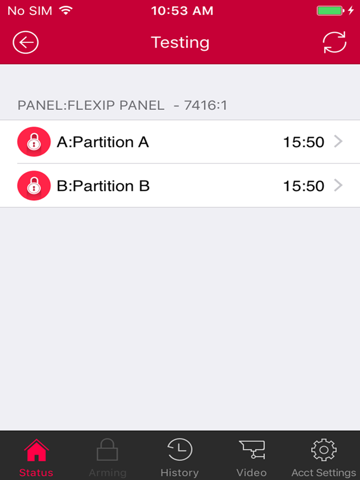Tap the Arming padlock icon
This screenshot has height=480, width=360.
click(x=107, y=450)
